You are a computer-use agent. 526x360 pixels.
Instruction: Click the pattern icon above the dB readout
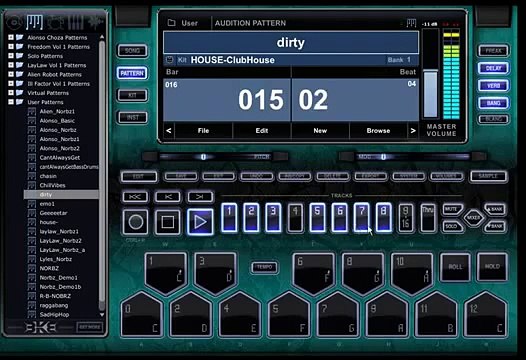pyautogui.click(x=411, y=23)
